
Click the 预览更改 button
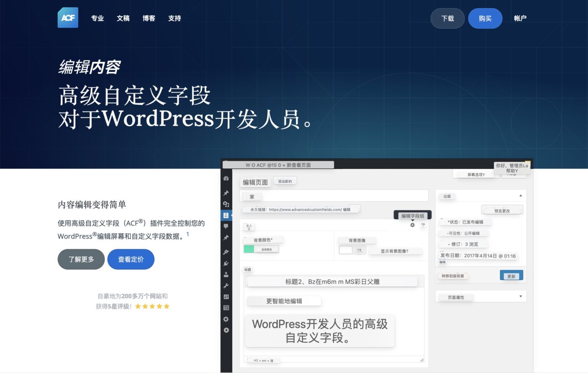click(x=502, y=211)
